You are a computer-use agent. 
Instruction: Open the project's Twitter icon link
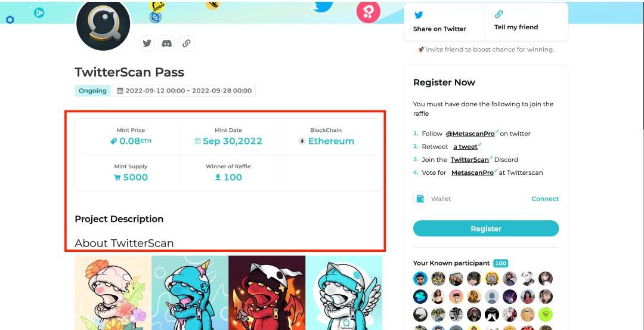147,43
